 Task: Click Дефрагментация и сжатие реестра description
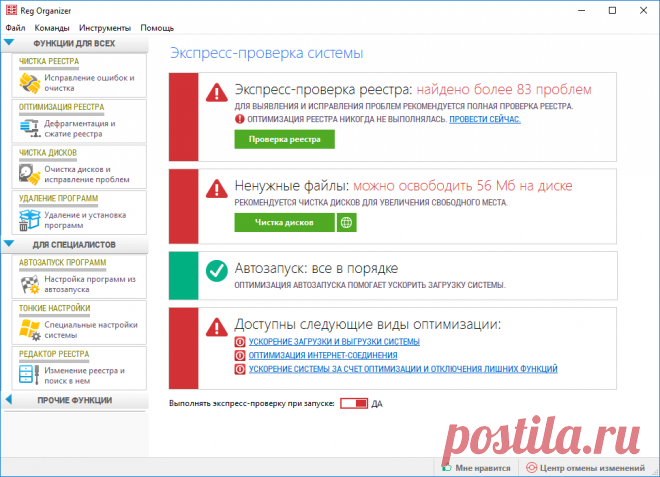(x=80, y=128)
